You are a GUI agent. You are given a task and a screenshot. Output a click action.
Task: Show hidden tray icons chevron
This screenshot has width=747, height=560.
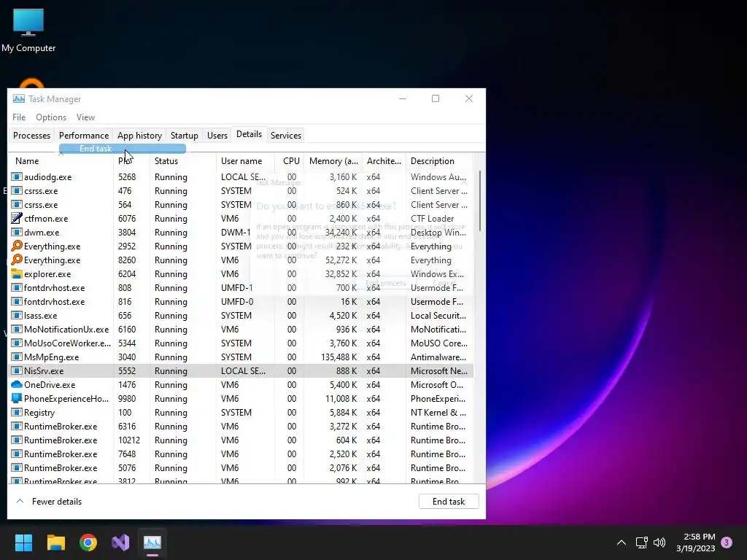622,542
